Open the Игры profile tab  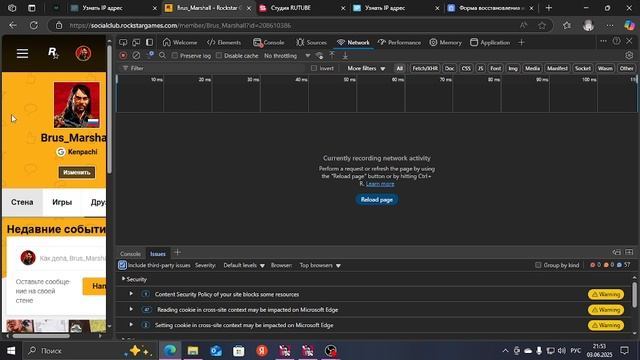coord(62,202)
